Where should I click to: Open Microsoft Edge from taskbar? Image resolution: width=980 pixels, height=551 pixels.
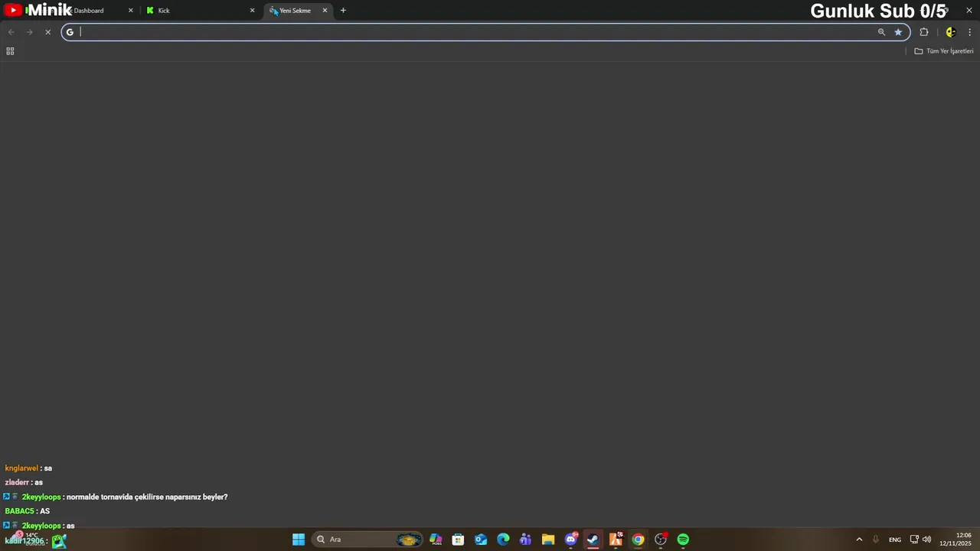tap(503, 540)
